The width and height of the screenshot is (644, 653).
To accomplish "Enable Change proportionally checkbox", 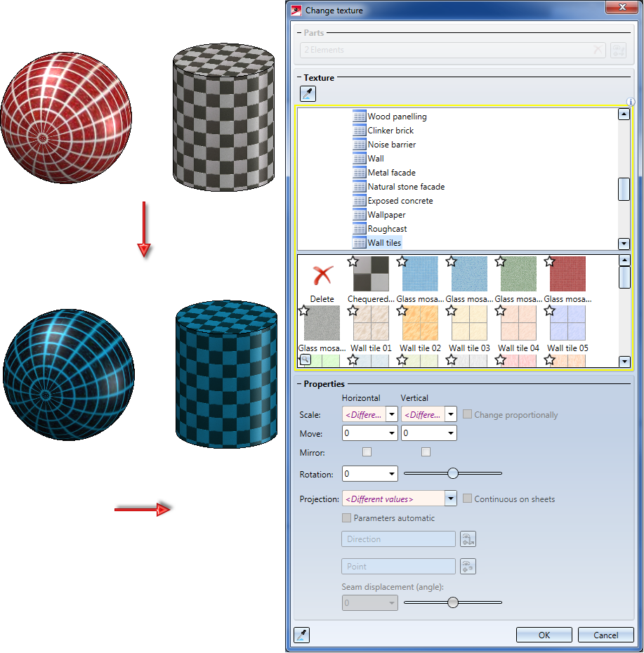I will pos(468,414).
